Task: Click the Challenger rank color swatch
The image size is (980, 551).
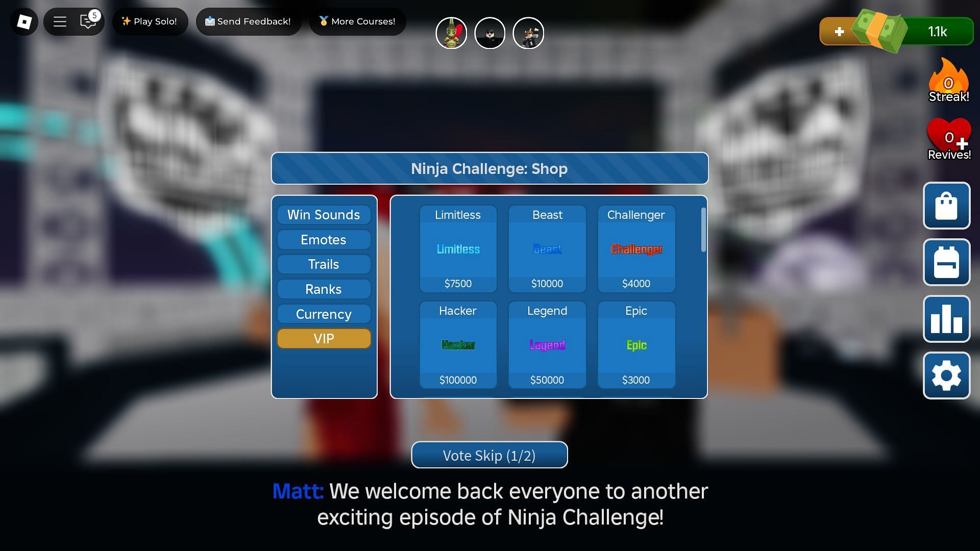Action: tap(636, 249)
